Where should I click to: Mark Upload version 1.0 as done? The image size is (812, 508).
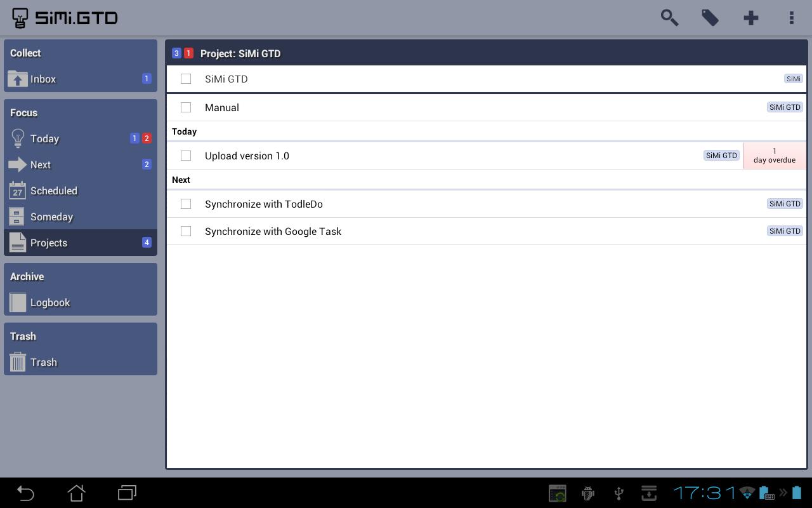click(186, 156)
